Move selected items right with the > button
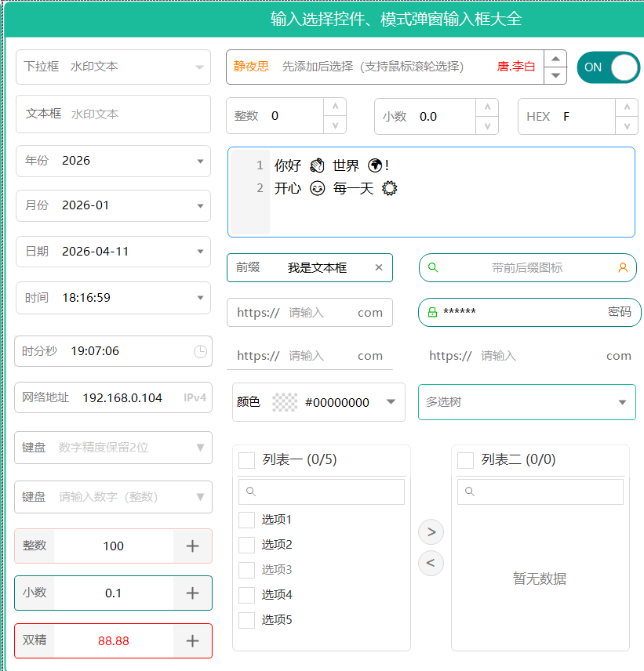 click(431, 532)
